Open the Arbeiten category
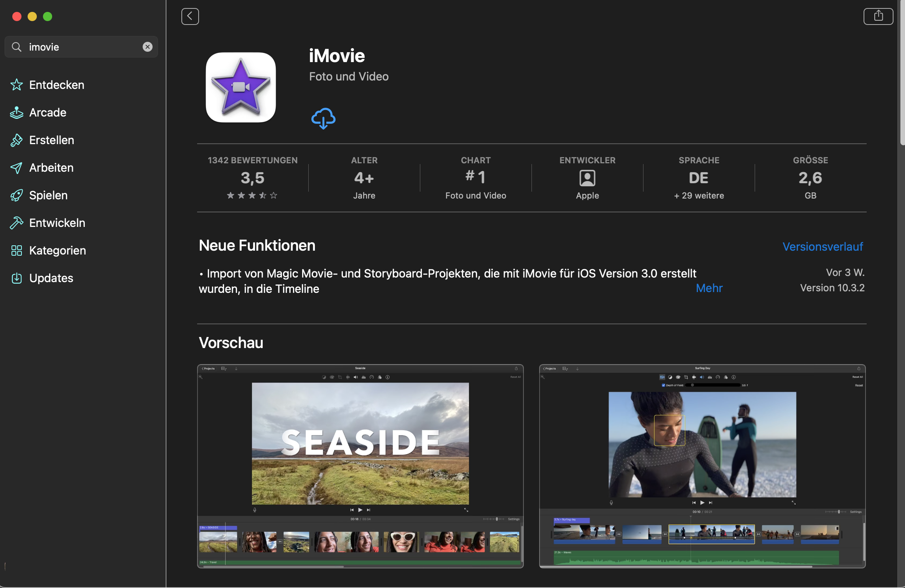The width and height of the screenshot is (905, 588). point(51,168)
